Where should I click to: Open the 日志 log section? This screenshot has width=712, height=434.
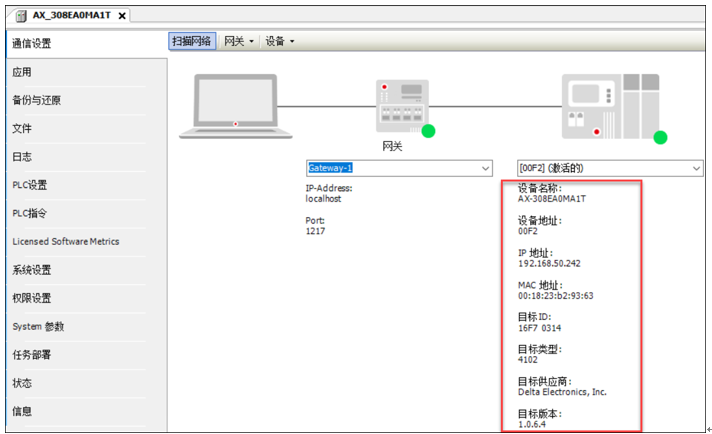click(x=22, y=157)
